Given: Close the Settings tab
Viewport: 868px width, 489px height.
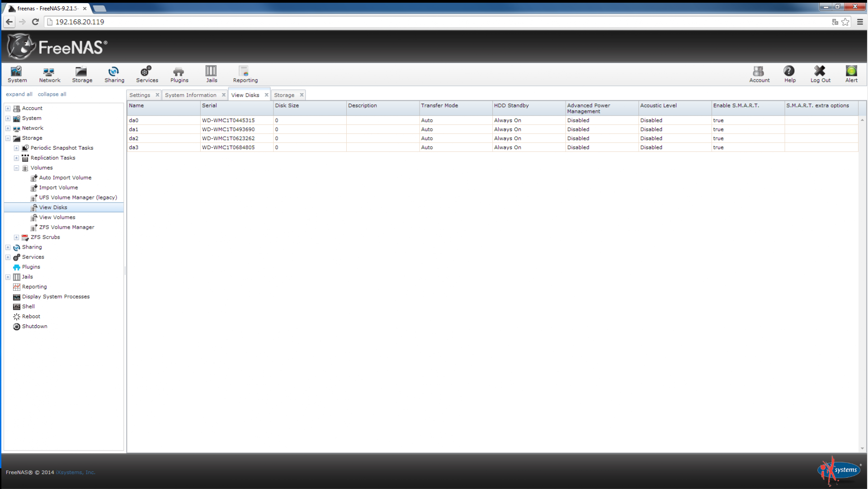Looking at the screenshot, I should (157, 95).
